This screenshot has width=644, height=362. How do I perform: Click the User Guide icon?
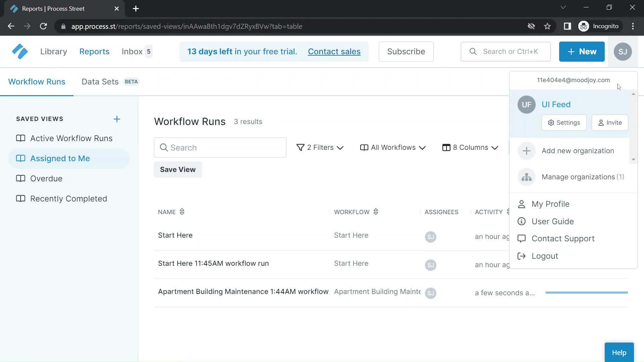click(521, 221)
